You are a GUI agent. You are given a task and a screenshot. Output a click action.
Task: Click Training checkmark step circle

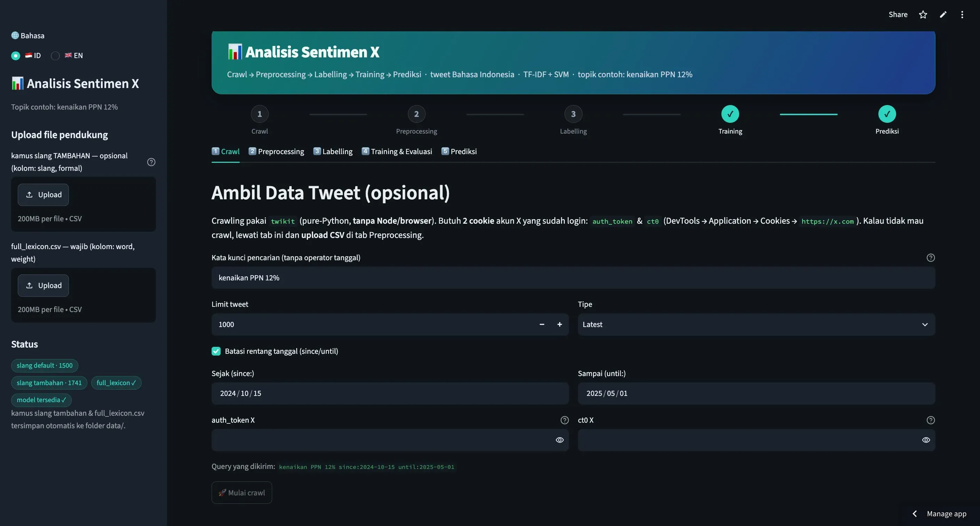[730, 114]
